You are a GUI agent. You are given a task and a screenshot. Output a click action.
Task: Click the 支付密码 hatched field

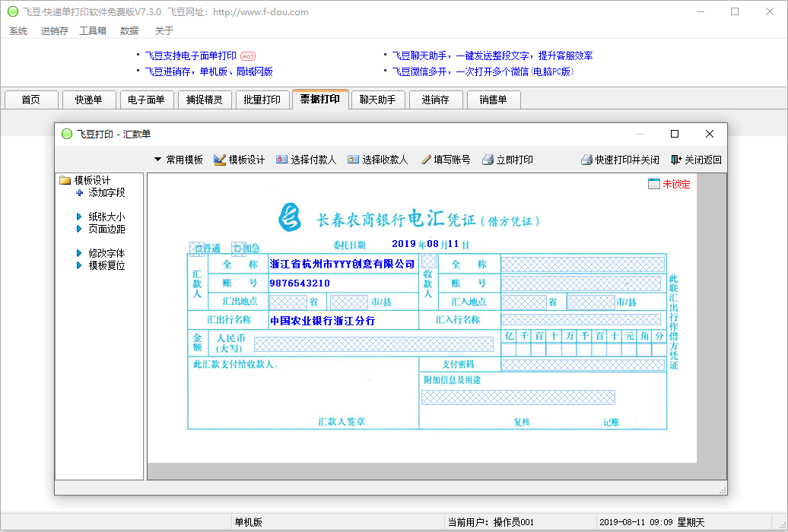click(583, 366)
